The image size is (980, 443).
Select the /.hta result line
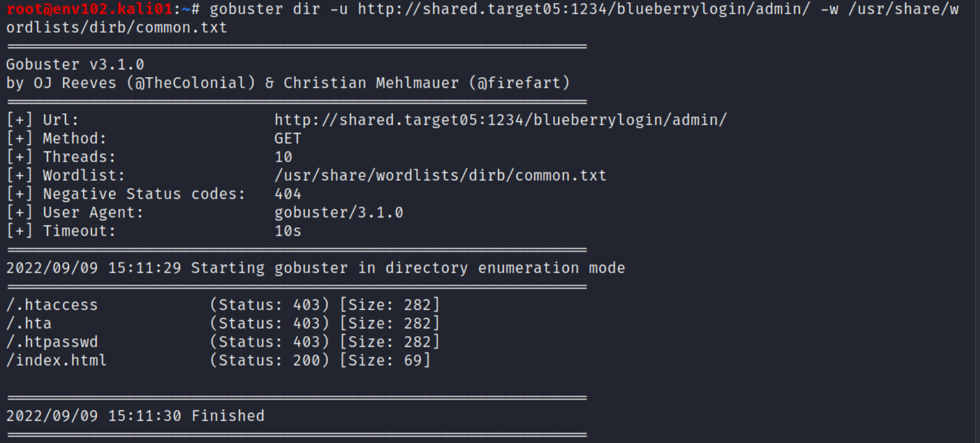tap(29, 324)
